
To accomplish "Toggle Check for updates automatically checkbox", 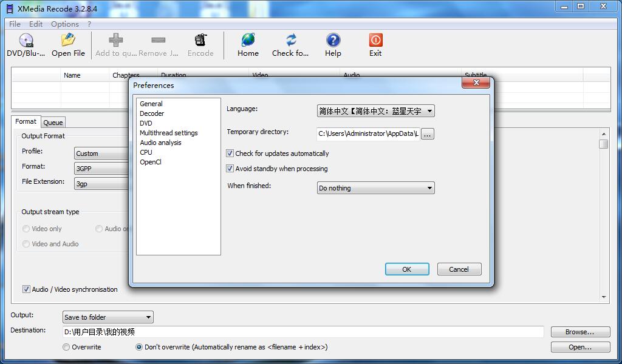I will 230,153.
